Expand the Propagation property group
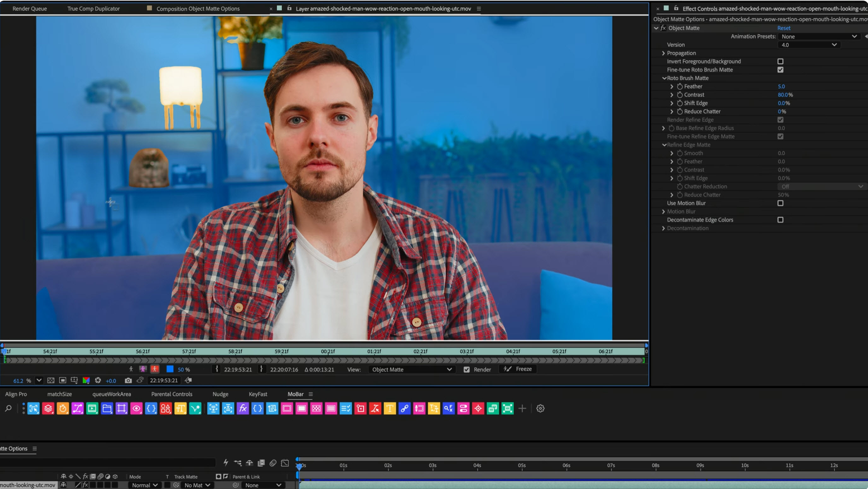 pyautogui.click(x=663, y=53)
